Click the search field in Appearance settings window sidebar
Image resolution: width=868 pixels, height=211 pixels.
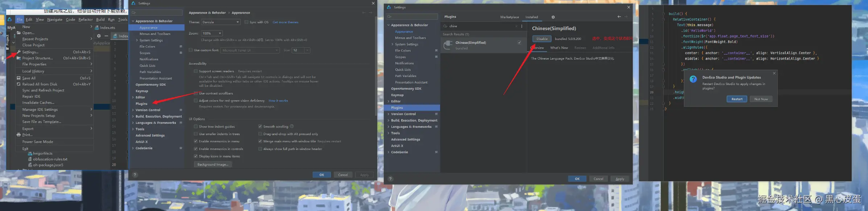[157, 13]
